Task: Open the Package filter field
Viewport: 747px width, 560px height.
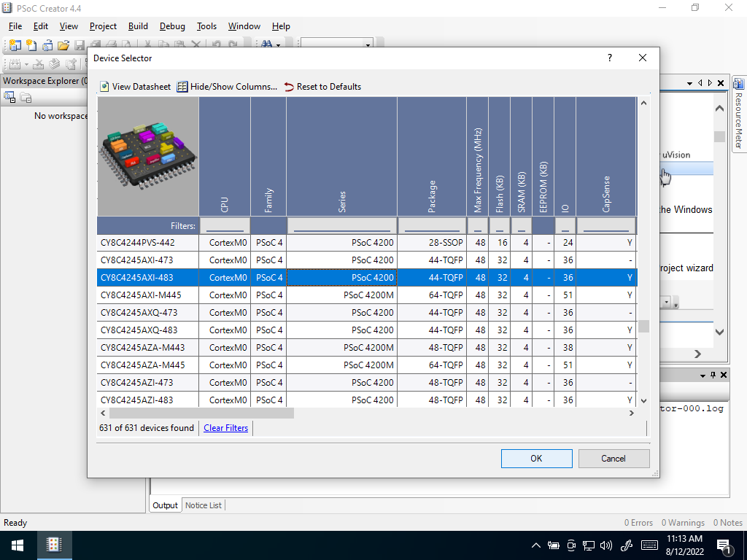Action: pos(432,226)
